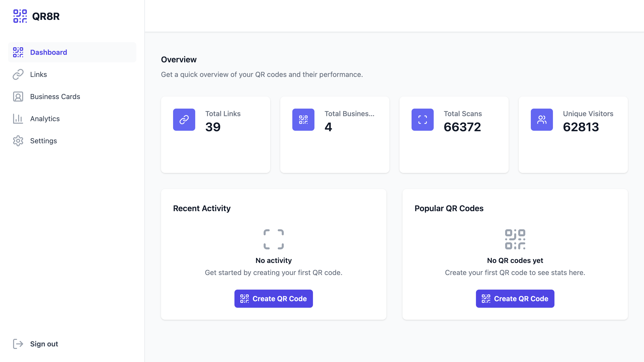Click the Unique Visitors people icon tile
Viewport: 644px width, 362px height.
tap(542, 120)
